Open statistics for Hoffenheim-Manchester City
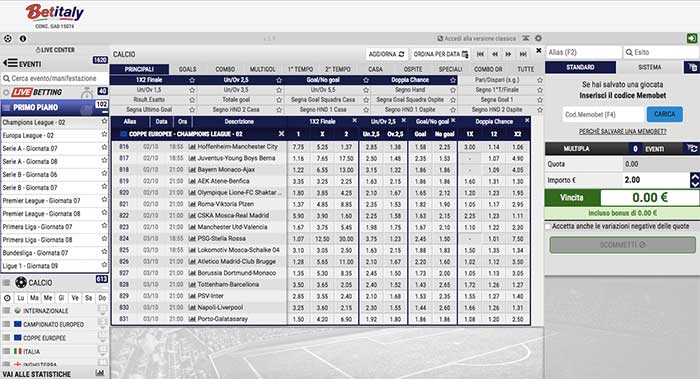This screenshot has width=700, height=379. (x=192, y=146)
